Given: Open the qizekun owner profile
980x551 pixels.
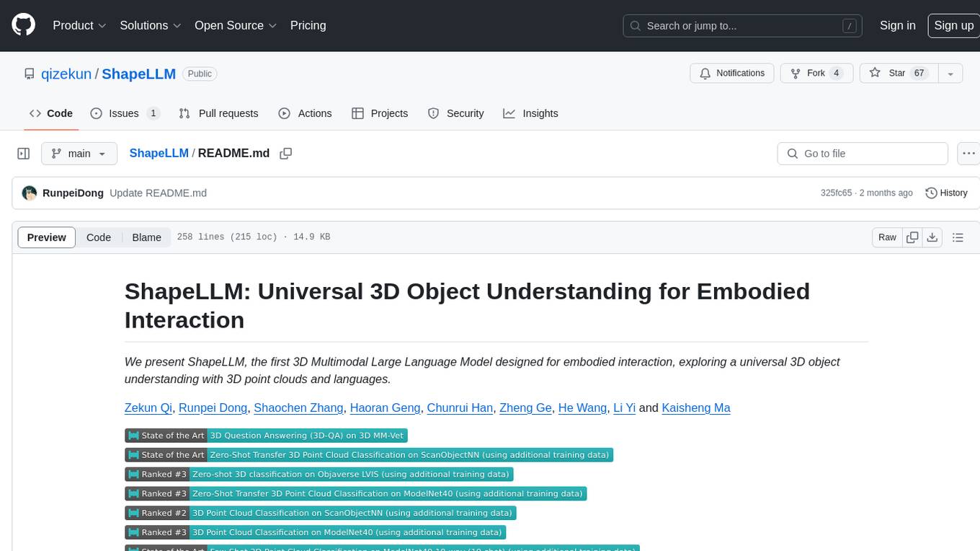Looking at the screenshot, I should 66,74.
